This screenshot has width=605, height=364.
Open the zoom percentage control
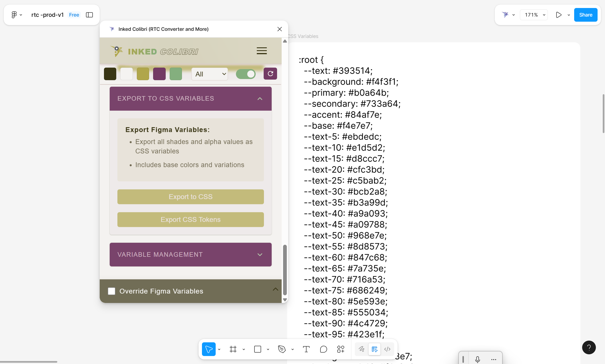[x=534, y=15]
